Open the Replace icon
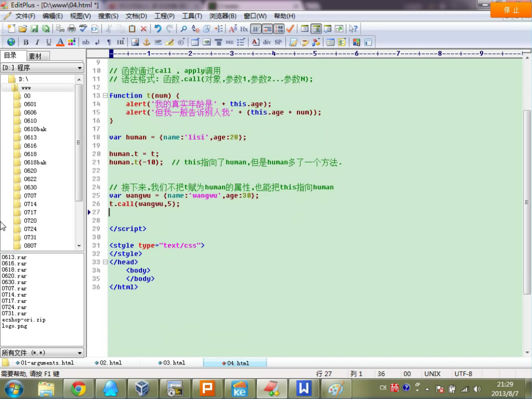The image size is (532, 399). 195,29
